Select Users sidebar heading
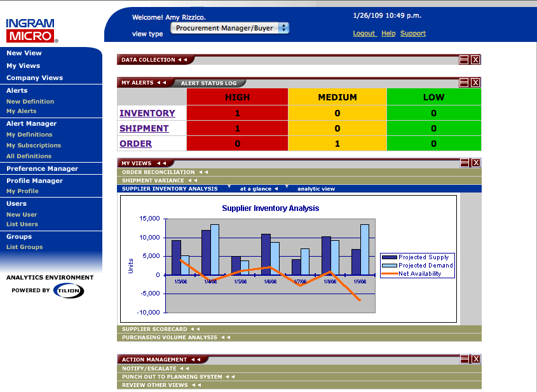537x392 pixels. pyautogui.click(x=17, y=203)
